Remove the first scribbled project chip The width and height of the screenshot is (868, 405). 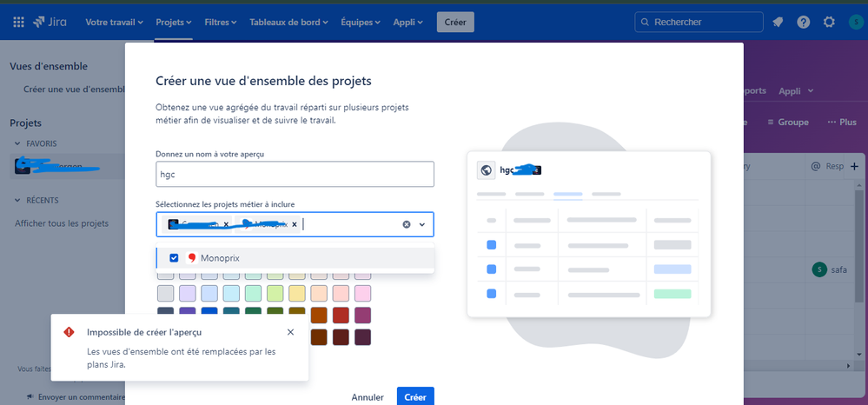pyautogui.click(x=226, y=224)
